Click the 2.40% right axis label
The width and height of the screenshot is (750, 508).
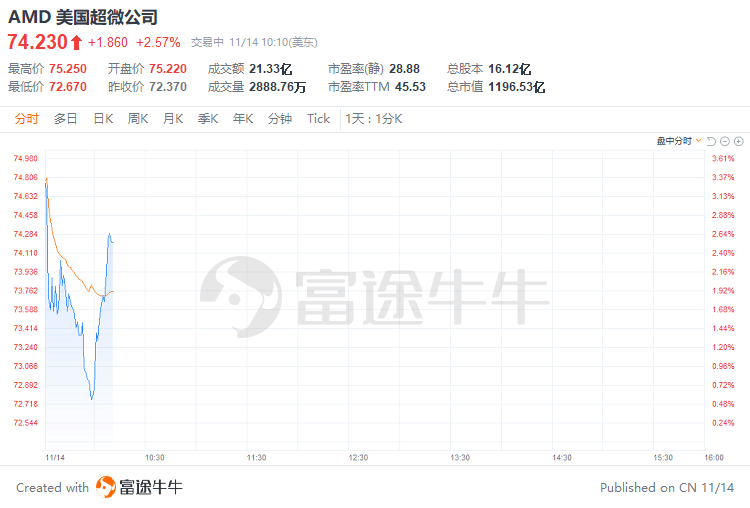723,253
